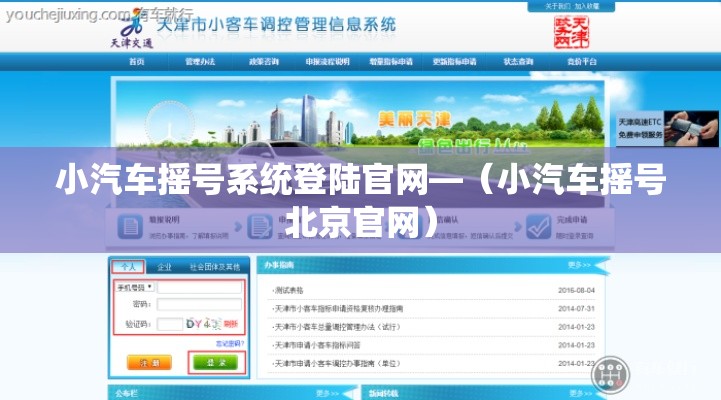Open the 增量指标申请 navigation item
The image size is (721, 400).
click(391, 62)
